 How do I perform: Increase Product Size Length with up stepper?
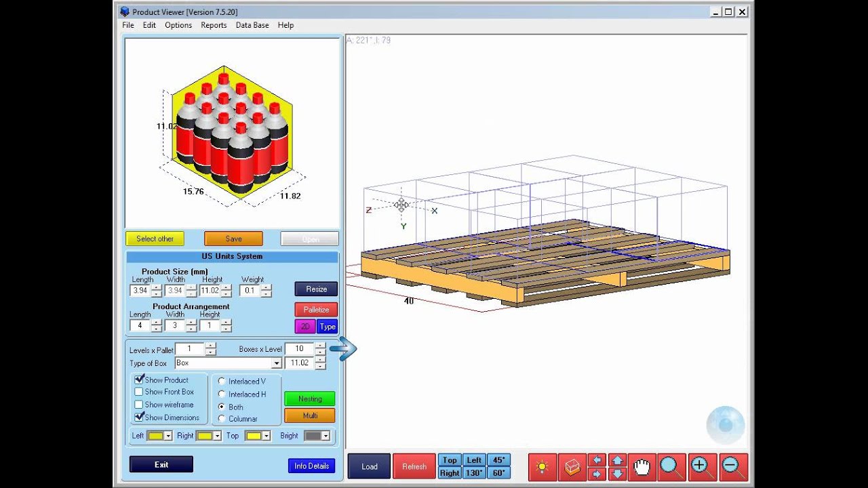[157, 287]
